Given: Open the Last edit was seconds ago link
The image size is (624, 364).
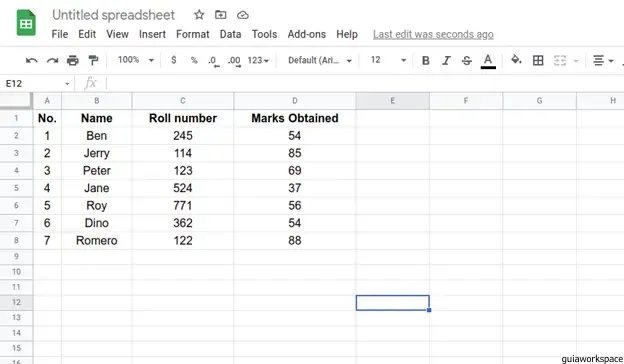Looking at the screenshot, I should point(433,35).
